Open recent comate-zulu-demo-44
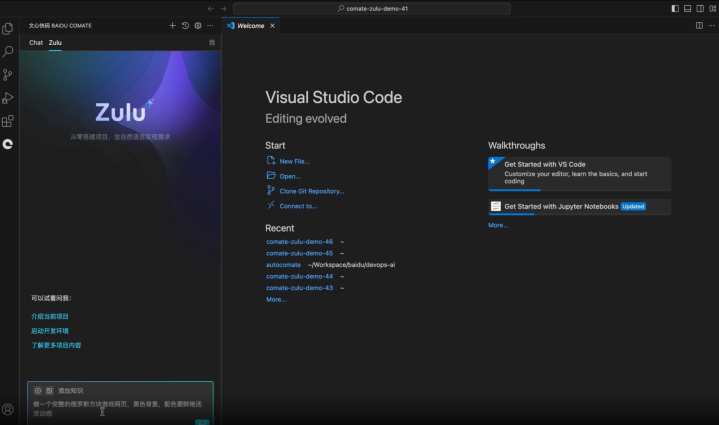Image resolution: width=719 pixels, height=425 pixels. pos(299,276)
